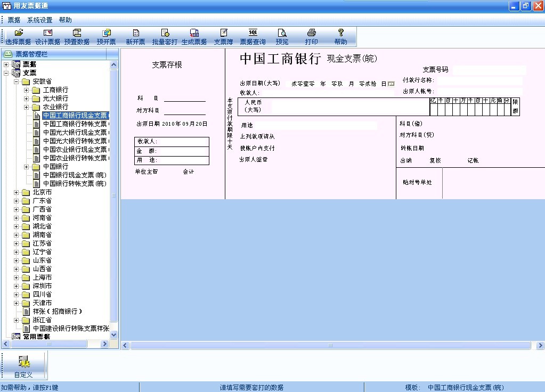
Task: Expand the 天津市 folder
Action: (17, 303)
